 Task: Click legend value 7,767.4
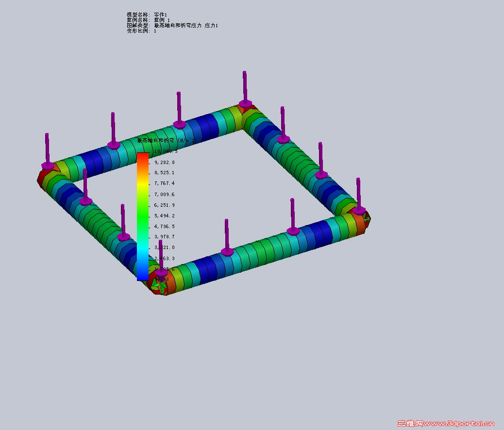pyautogui.click(x=164, y=183)
